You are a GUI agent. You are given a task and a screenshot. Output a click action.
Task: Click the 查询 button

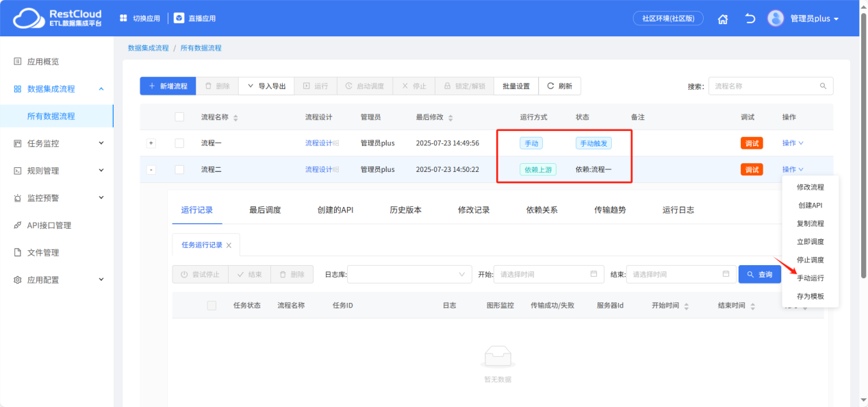point(760,274)
